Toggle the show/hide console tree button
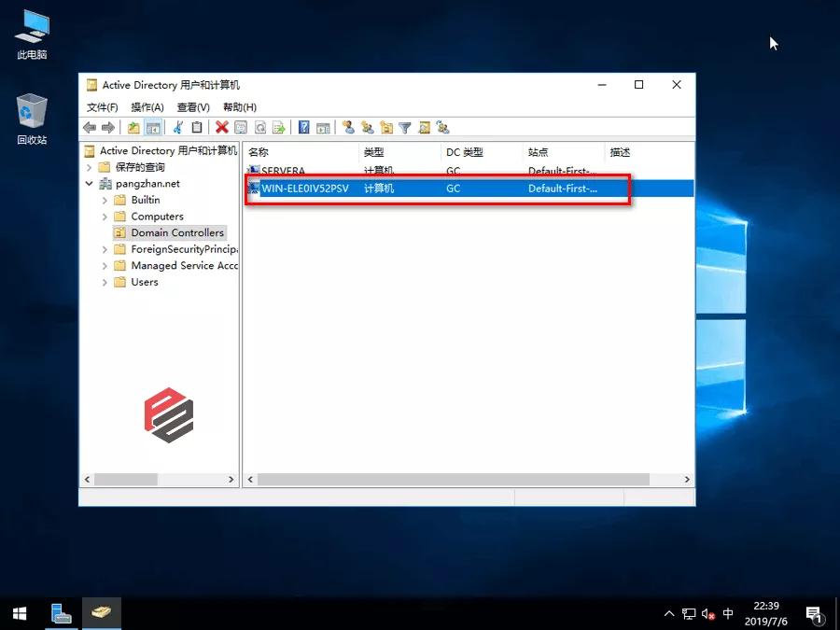Viewport: 840px width, 630px height. tap(152, 128)
